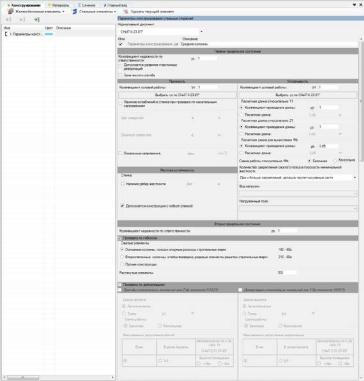This screenshot has height=381, width=364.
Task: Click the delete element icon in toolbar
Action: point(126,11)
